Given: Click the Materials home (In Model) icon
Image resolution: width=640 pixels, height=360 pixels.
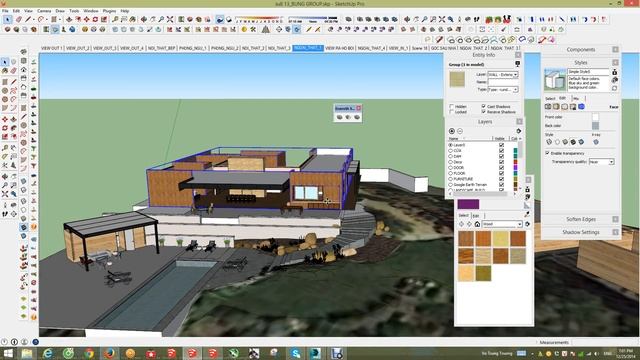Looking at the screenshot, I should 477,224.
